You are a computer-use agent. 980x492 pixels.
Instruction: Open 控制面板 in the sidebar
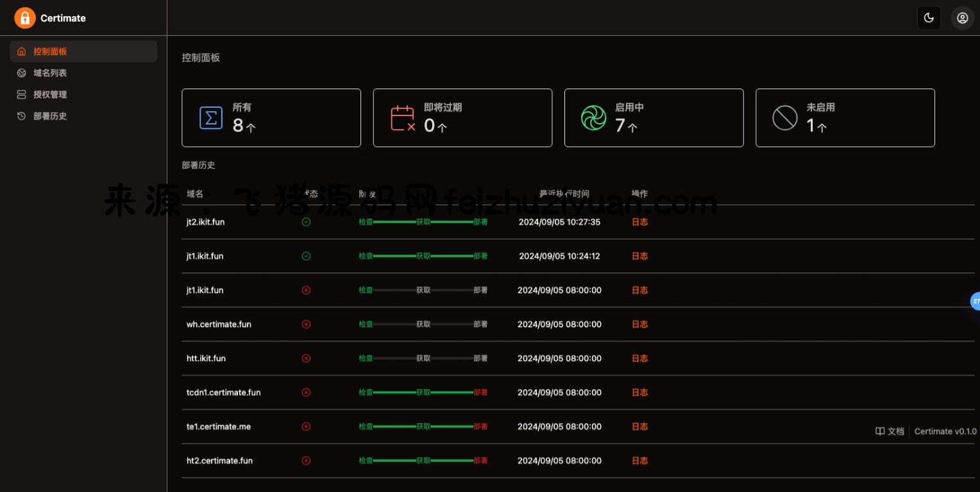[83, 51]
